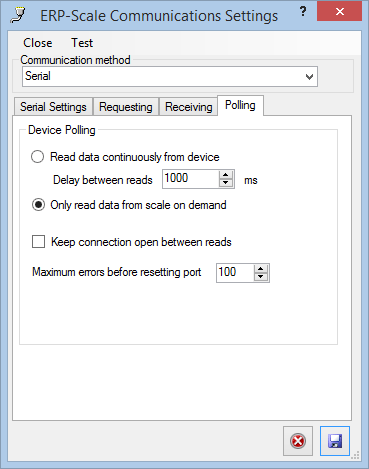This screenshot has width=369, height=469.
Task: Open the Close menu item
Action: 38,43
